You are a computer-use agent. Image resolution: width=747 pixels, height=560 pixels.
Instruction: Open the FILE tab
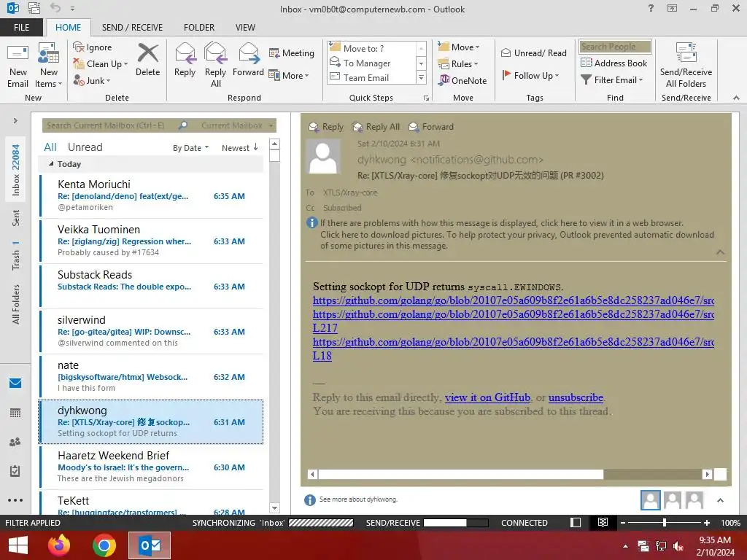click(21, 27)
